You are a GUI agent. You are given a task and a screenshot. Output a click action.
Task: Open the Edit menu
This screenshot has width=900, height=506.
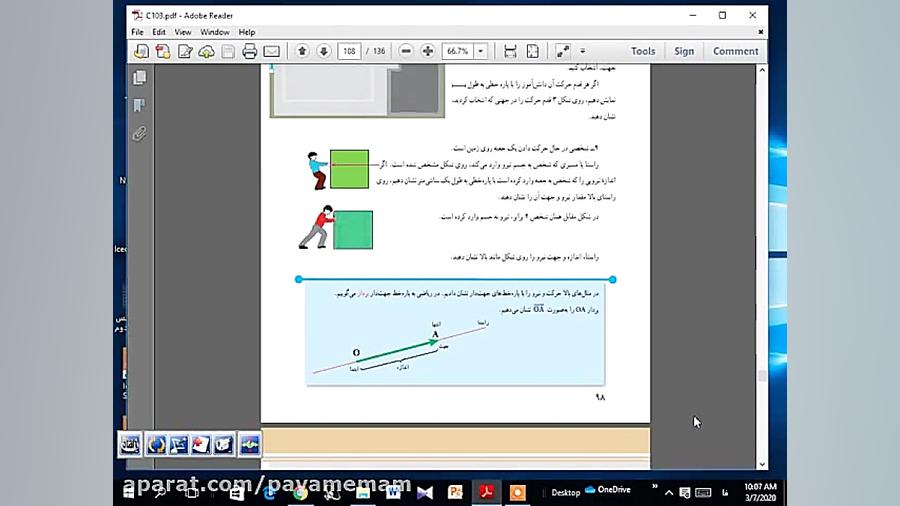pos(158,32)
